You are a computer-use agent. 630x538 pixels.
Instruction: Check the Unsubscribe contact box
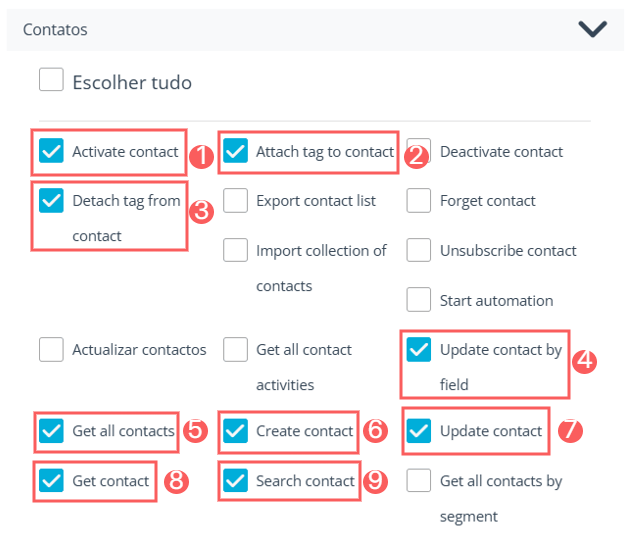coord(420,250)
